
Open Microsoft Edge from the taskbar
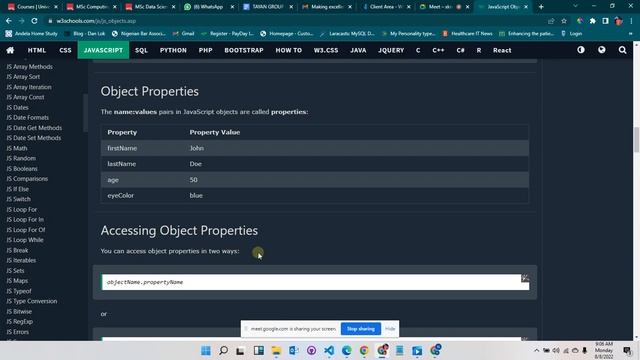coord(347,351)
